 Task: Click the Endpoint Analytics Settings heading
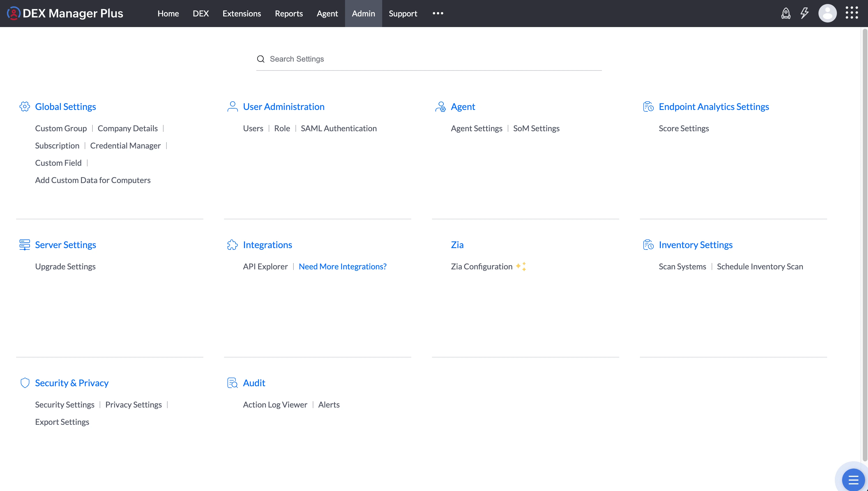[714, 106]
